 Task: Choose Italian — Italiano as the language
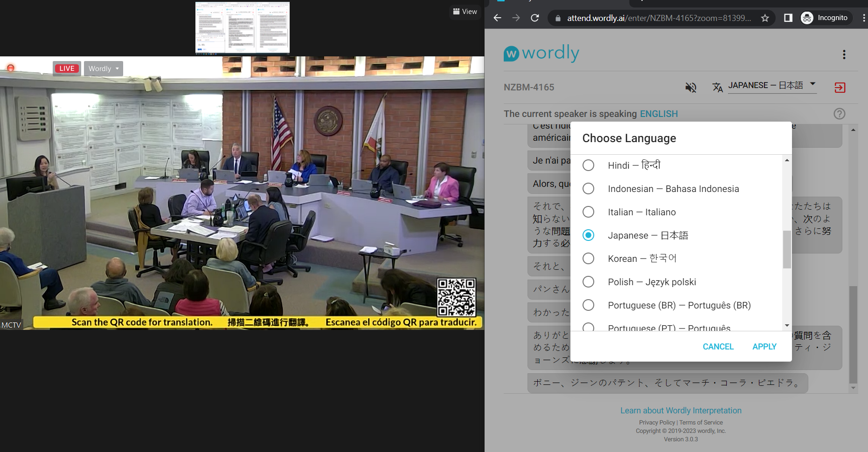(x=589, y=212)
